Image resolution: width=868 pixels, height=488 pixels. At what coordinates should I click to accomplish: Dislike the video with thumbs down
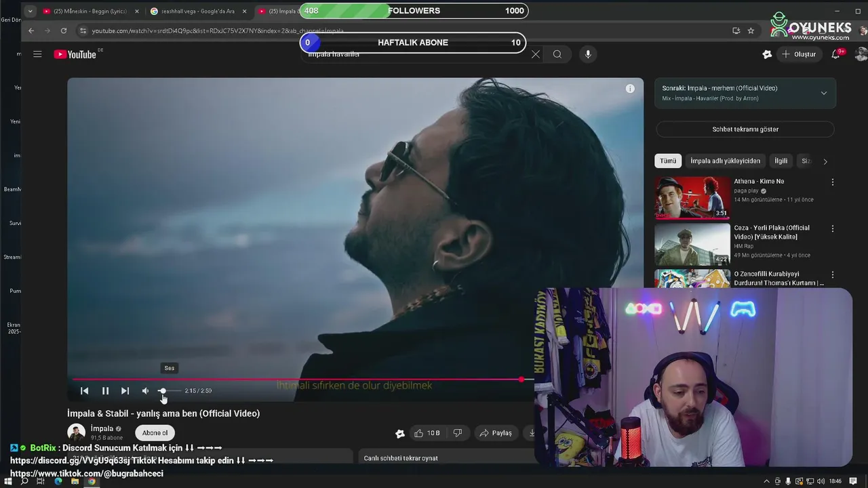[x=458, y=433]
